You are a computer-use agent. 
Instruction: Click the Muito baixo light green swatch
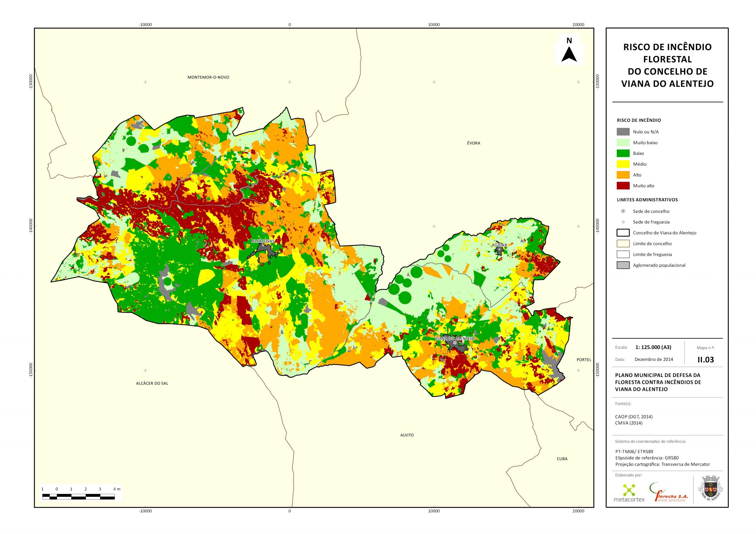pyautogui.click(x=623, y=142)
